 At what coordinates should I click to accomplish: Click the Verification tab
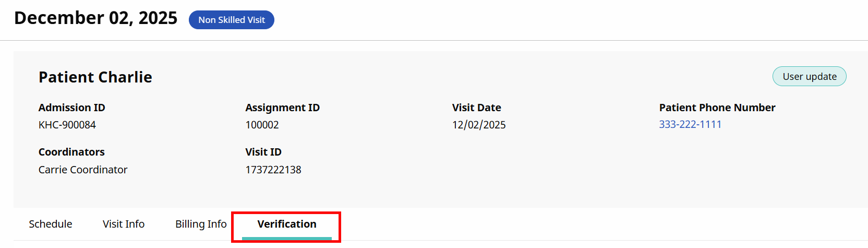point(287,224)
